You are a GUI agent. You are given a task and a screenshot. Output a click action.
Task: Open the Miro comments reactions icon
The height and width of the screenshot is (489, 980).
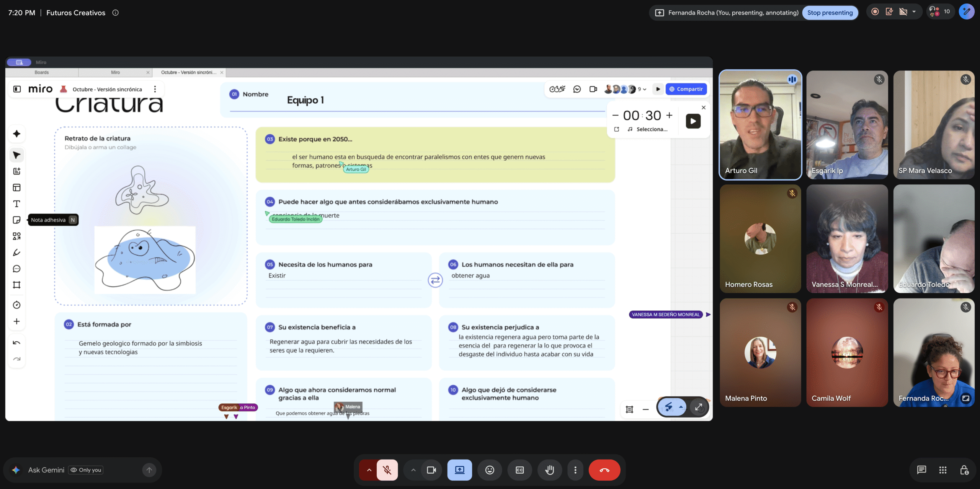click(x=577, y=89)
